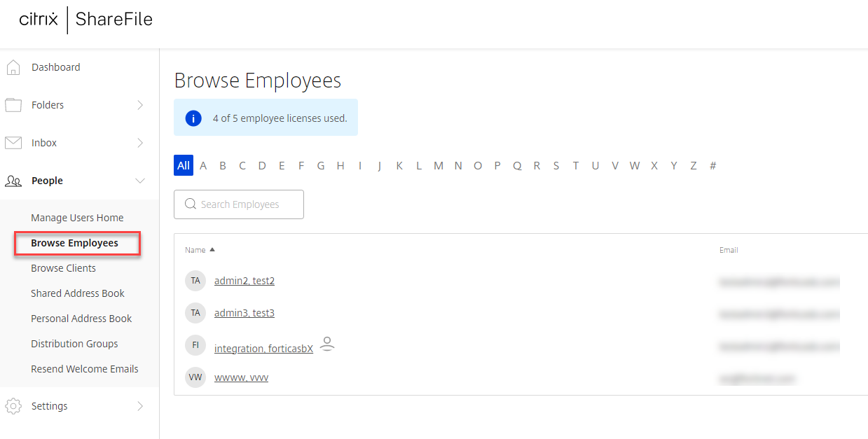The width and height of the screenshot is (868, 439).
Task: Filter employees by letter M
Action: [x=439, y=166]
